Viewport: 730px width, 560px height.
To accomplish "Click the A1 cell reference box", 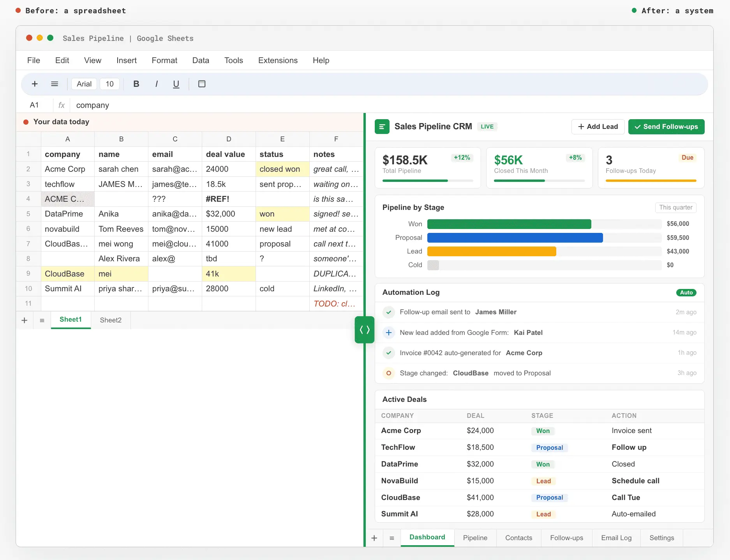I will 34,105.
